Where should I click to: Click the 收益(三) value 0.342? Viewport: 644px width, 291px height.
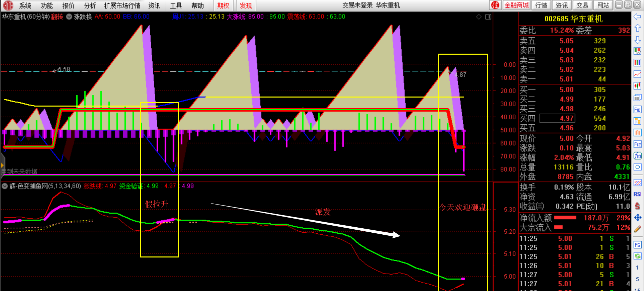pyautogui.click(x=565, y=206)
